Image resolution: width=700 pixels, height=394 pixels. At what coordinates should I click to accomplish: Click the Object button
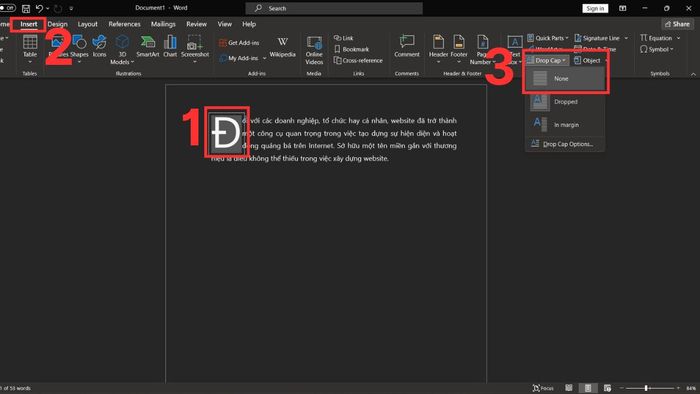point(588,60)
